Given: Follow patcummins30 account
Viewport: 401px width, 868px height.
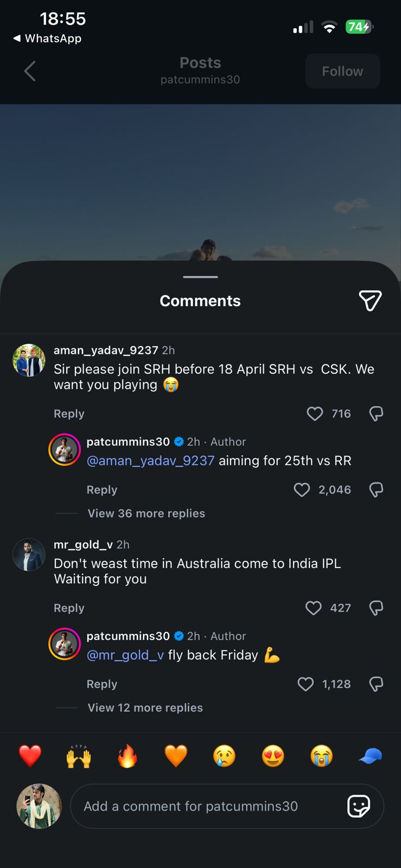Looking at the screenshot, I should (x=342, y=71).
